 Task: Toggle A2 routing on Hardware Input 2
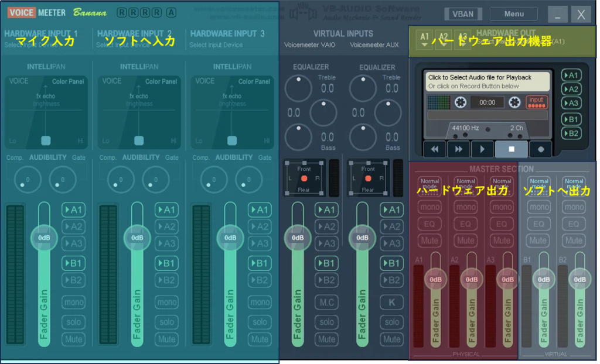166,226
